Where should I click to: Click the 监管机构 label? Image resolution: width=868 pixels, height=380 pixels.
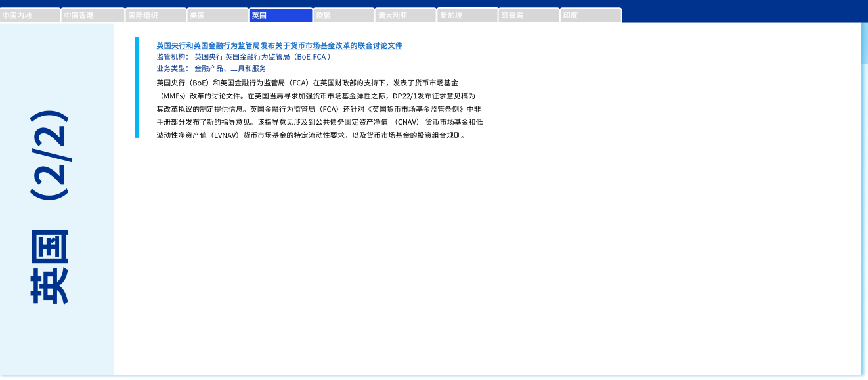click(x=172, y=57)
